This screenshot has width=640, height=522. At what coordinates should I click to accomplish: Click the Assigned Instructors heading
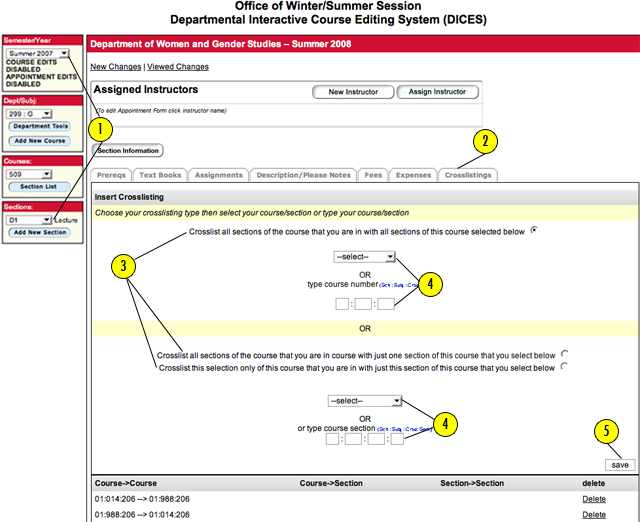click(146, 89)
